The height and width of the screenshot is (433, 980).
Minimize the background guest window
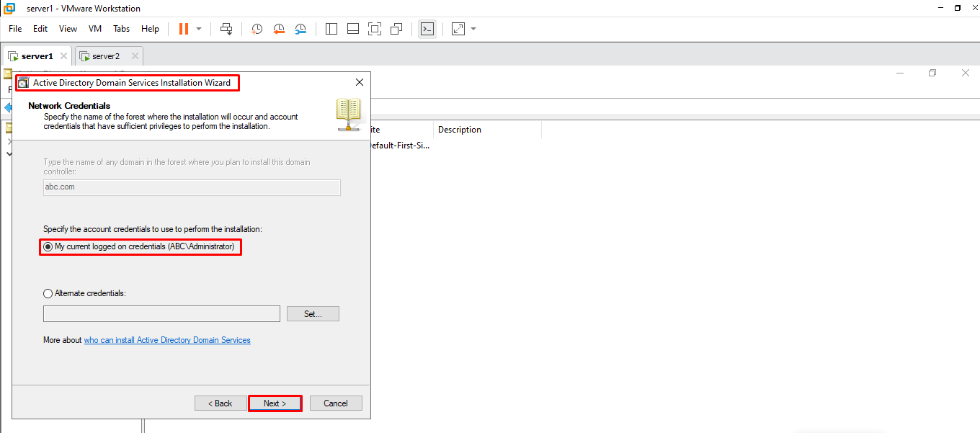point(900,73)
